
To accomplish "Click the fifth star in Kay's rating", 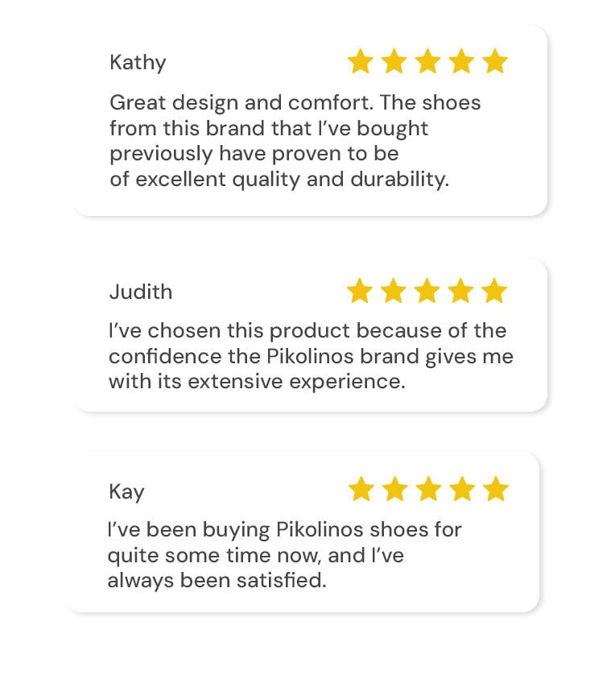I will coord(496,489).
